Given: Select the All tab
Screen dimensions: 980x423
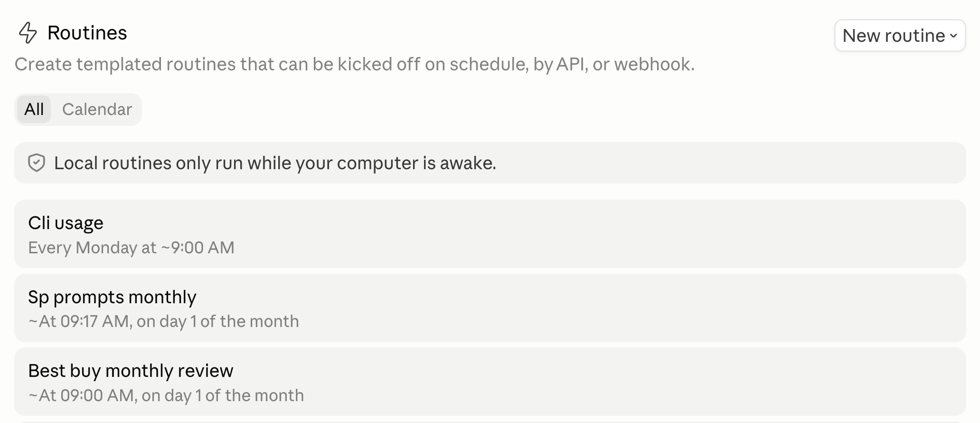Looking at the screenshot, I should click(34, 109).
